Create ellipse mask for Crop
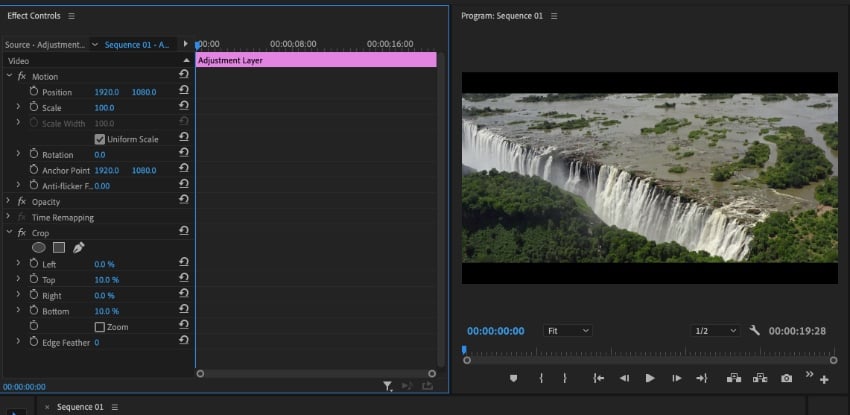 [38, 248]
